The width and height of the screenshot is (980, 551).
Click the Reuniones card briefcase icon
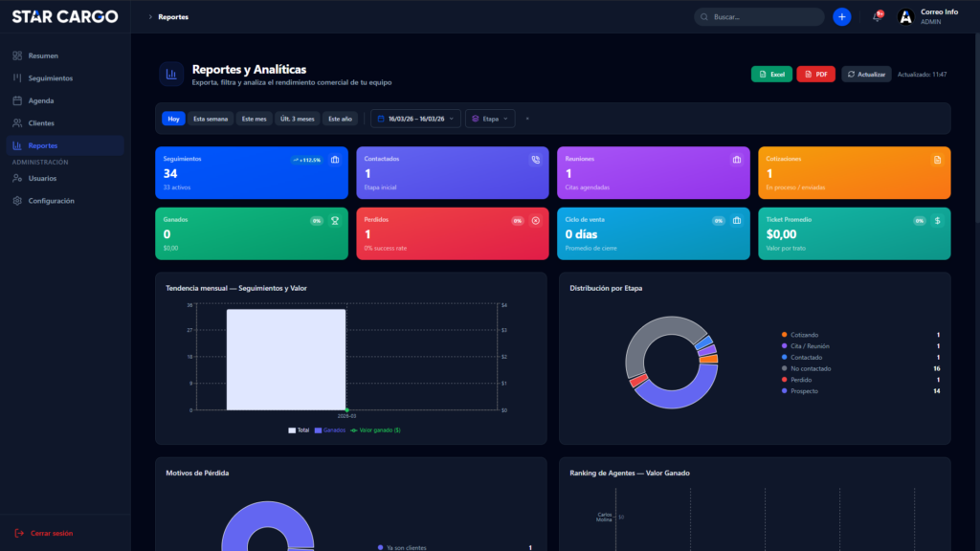[737, 160]
